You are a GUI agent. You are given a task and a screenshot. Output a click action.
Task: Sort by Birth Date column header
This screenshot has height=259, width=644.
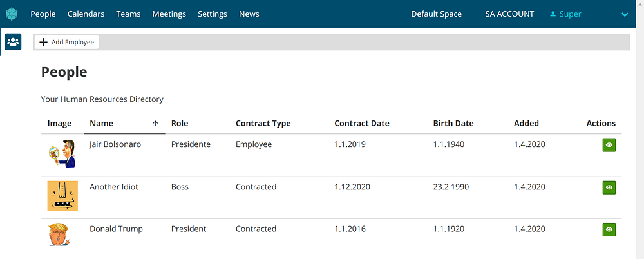coord(453,123)
